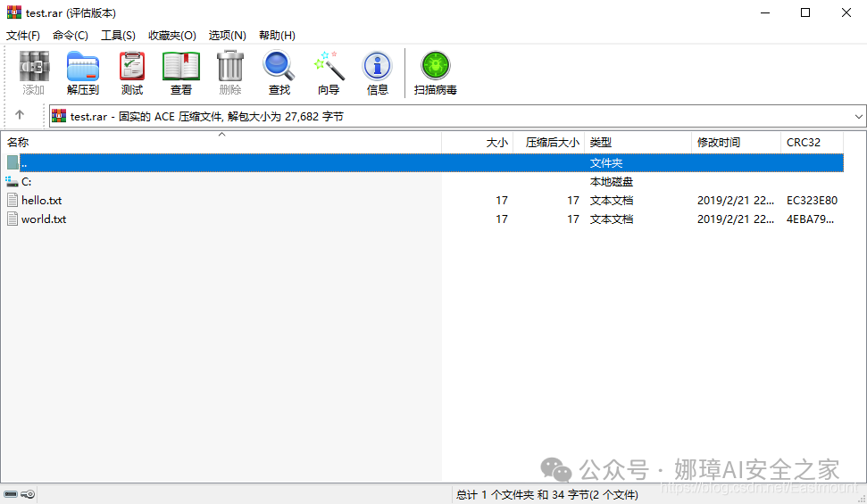Sort by Modified (修改时间) column header

click(736, 143)
